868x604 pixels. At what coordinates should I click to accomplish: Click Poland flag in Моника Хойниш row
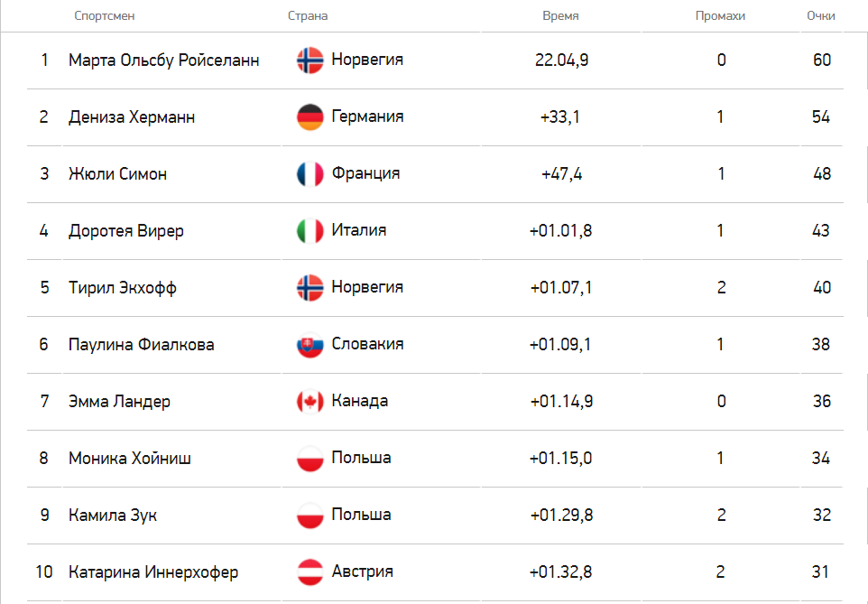tap(310, 459)
